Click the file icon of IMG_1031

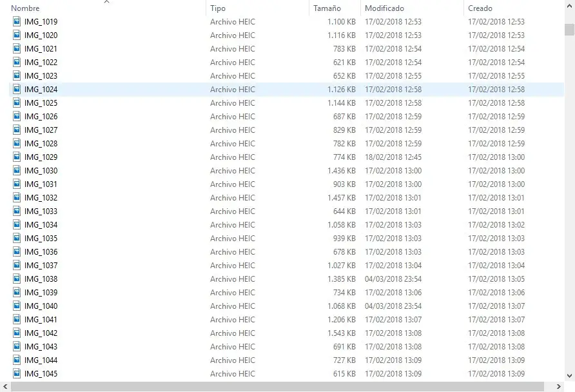(17, 184)
